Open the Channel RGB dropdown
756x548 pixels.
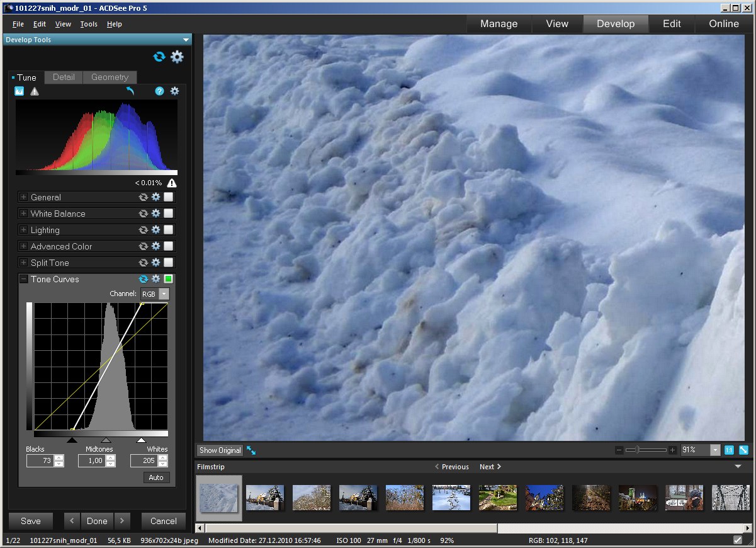coord(164,294)
